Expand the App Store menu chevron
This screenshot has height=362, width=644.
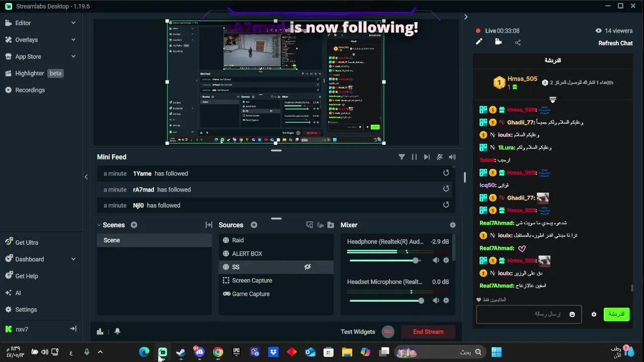pyautogui.click(x=73, y=56)
